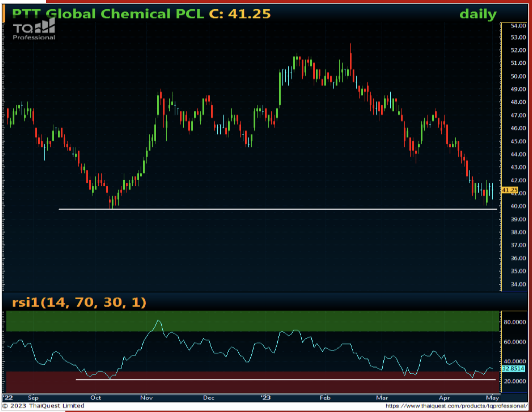This screenshot has height=412, width=532.
Task: Click the 80.0000 RSI axis label
Action: pos(515,322)
